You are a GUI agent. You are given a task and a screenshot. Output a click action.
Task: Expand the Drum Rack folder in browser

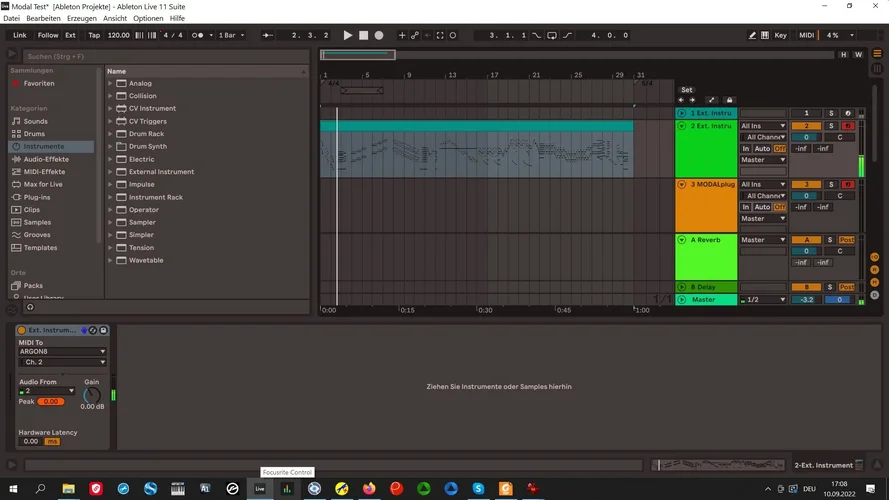click(x=111, y=134)
